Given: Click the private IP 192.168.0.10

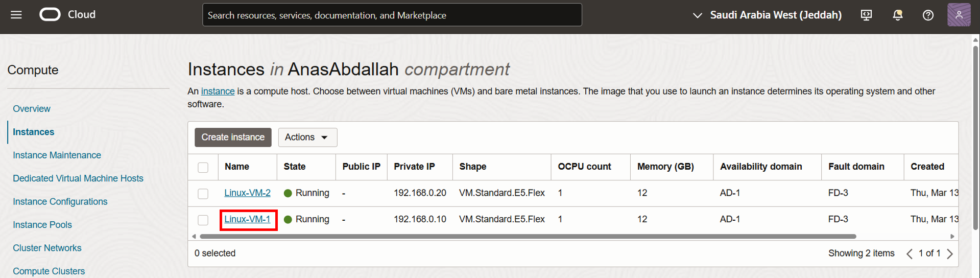Looking at the screenshot, I should pos(420,219).
